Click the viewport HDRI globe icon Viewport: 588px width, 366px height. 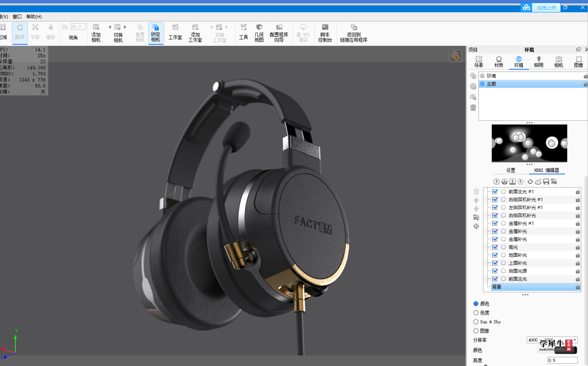tap(455, 56)
